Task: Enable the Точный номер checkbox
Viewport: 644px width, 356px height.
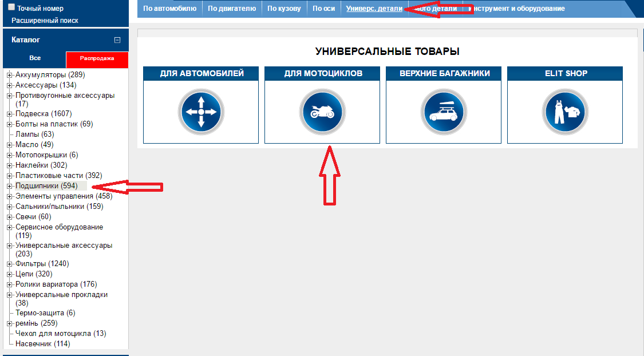Action: coord(11,8)
